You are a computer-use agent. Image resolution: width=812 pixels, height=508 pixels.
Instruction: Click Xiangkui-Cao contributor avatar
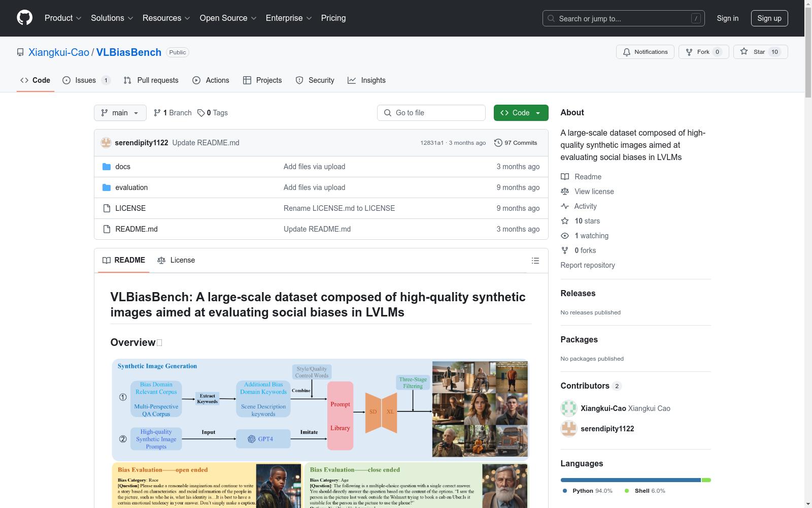click(x=569, y=408)
